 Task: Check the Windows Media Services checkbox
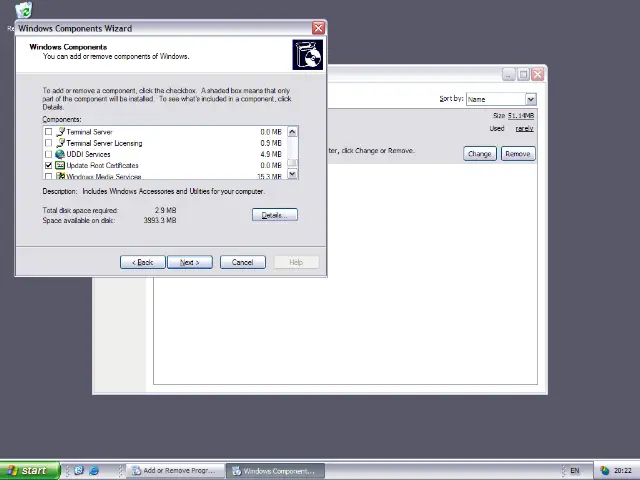coord(49,176)
